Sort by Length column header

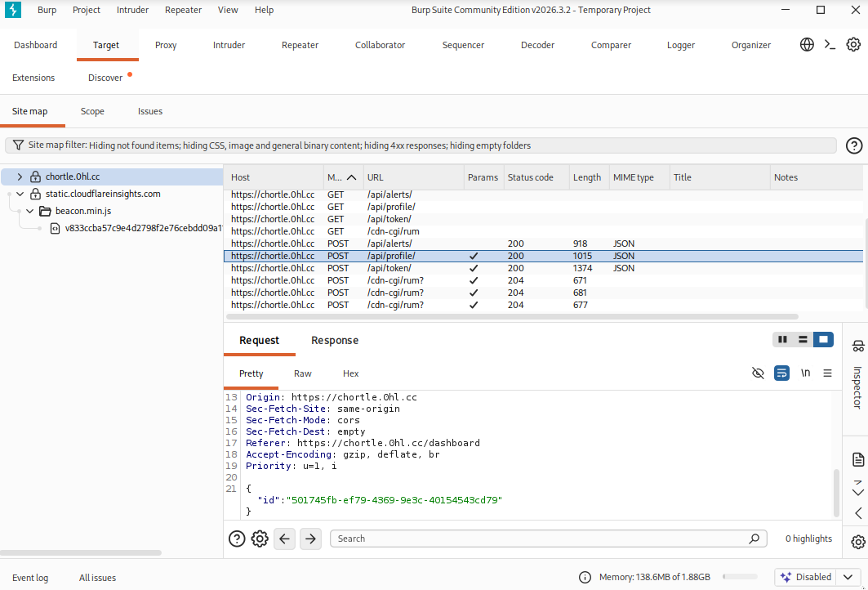[587, 177]
